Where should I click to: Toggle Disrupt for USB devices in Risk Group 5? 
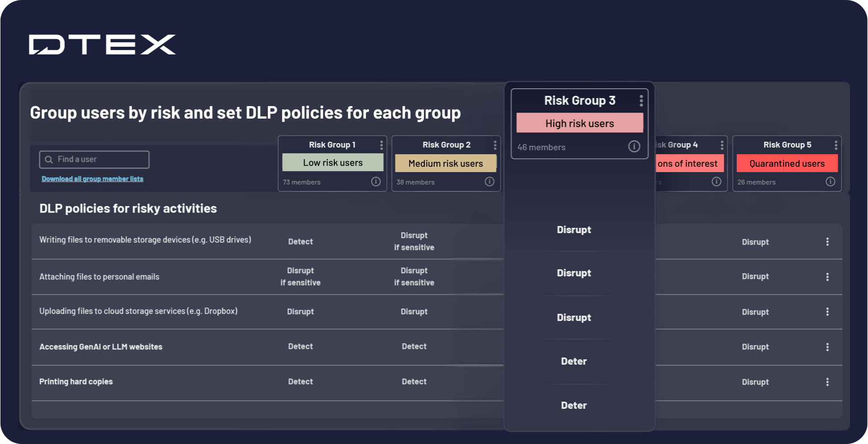tap(755, 242)
